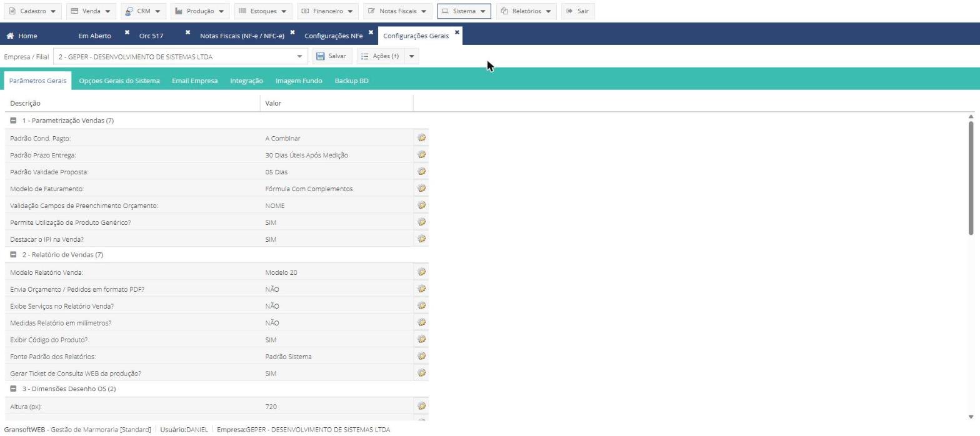Open gear for Envia Orçamento / Pedidos PDF

pos(421,289)
